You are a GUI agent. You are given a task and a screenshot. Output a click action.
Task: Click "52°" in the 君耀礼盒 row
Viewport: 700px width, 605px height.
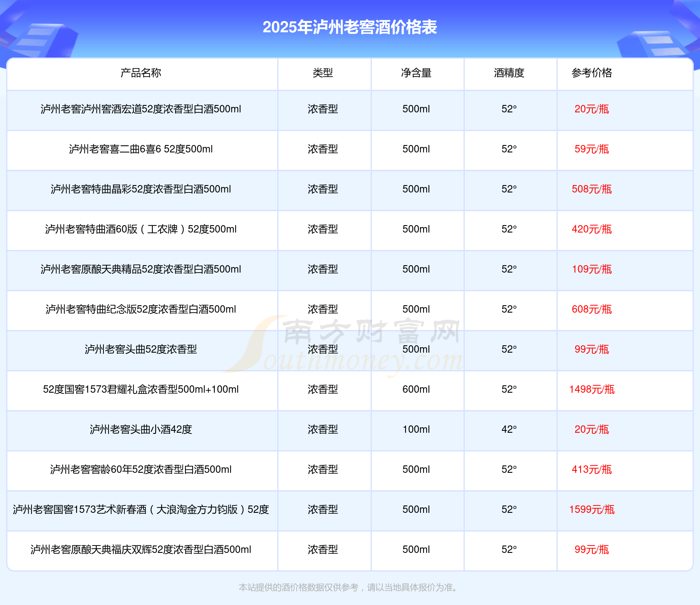509,390
